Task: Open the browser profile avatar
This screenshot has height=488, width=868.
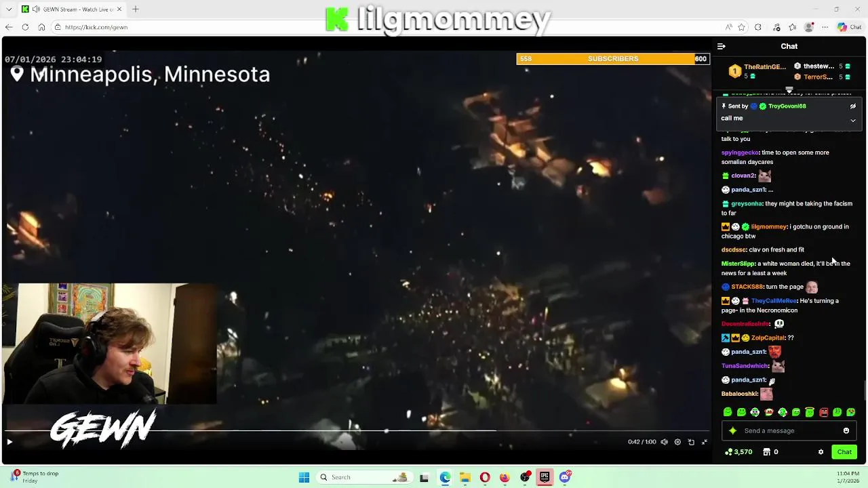Action: pyautogui.click(x=808, y=27)
